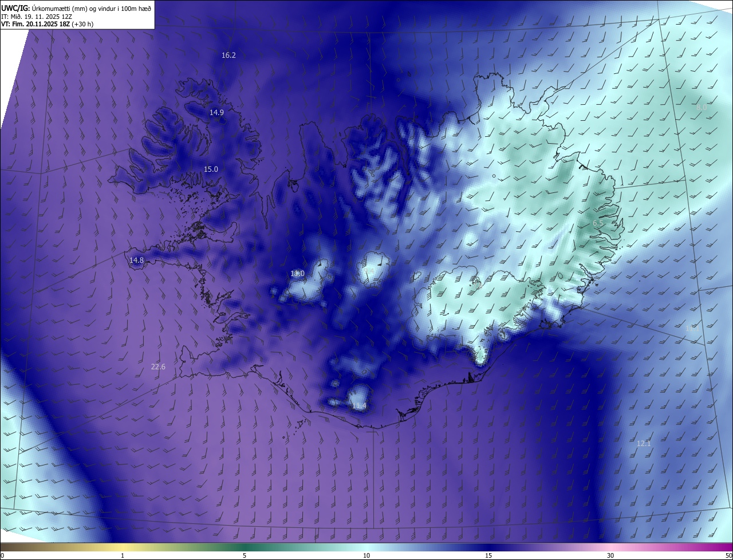
Task: Click the 14.8 value label on the map
Action: [x=136, y=260]
